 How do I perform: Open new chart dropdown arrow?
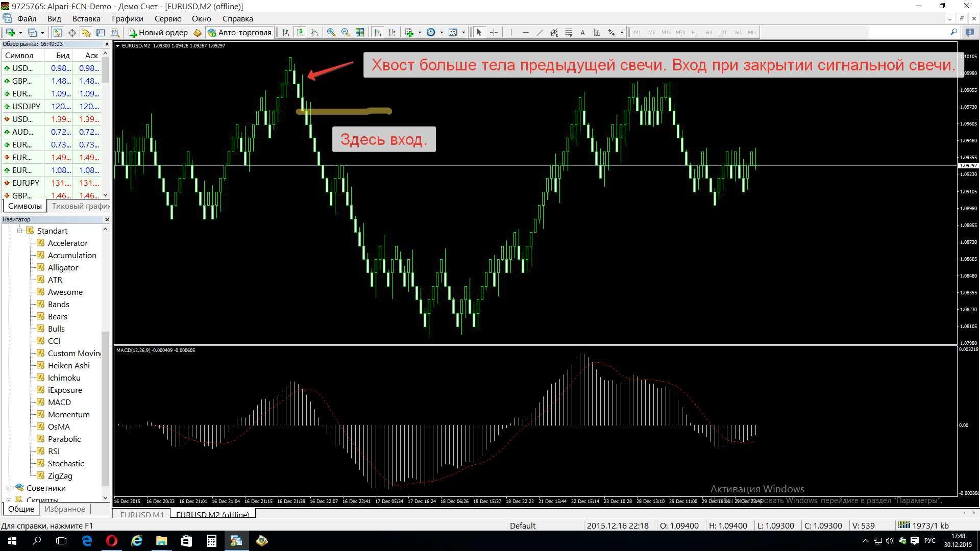coord(20,32)
